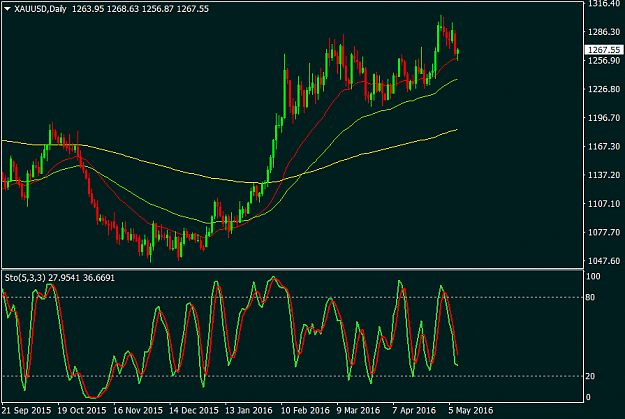Click the 1167.30 price axis label
625x419 pixels.
(x=604, y=146)
